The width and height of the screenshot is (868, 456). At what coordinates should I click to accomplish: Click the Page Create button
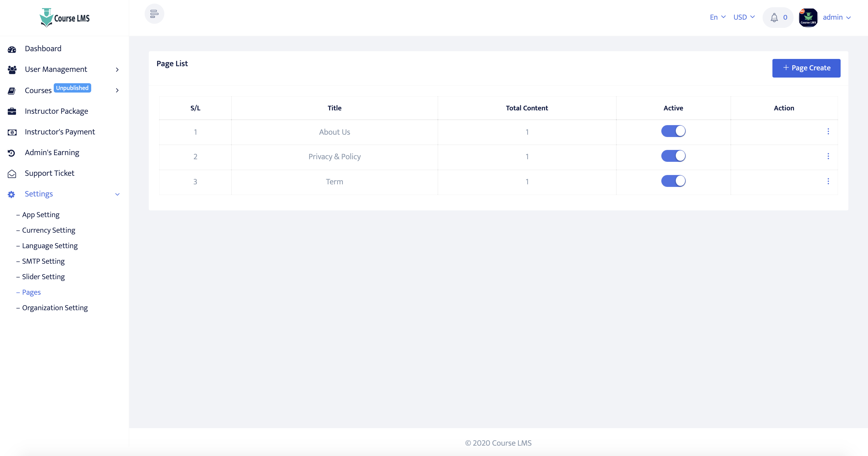806,68
